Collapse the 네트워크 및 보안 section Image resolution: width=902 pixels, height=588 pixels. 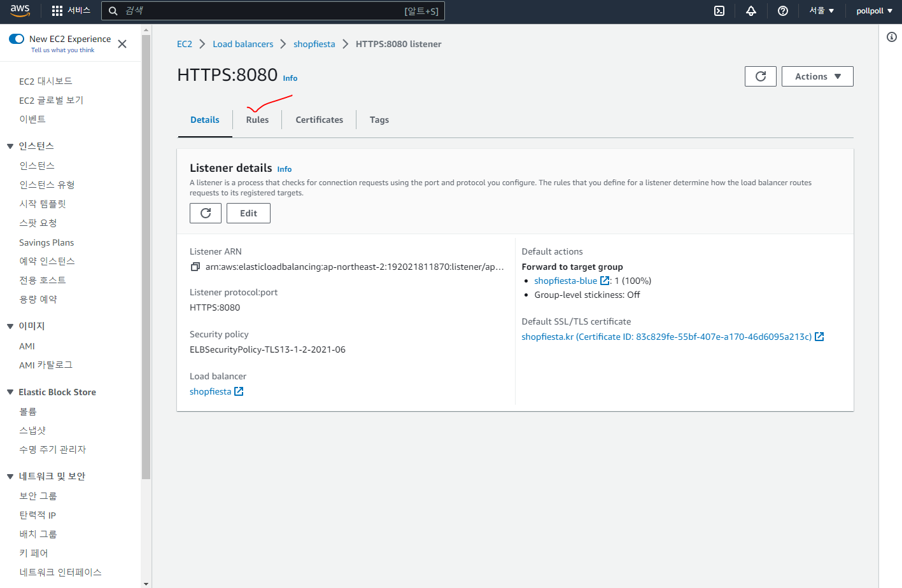point(10,476)
